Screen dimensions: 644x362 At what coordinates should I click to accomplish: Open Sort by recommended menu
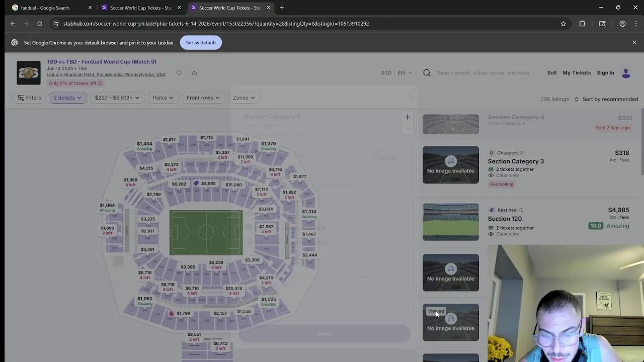pos(606,99)
